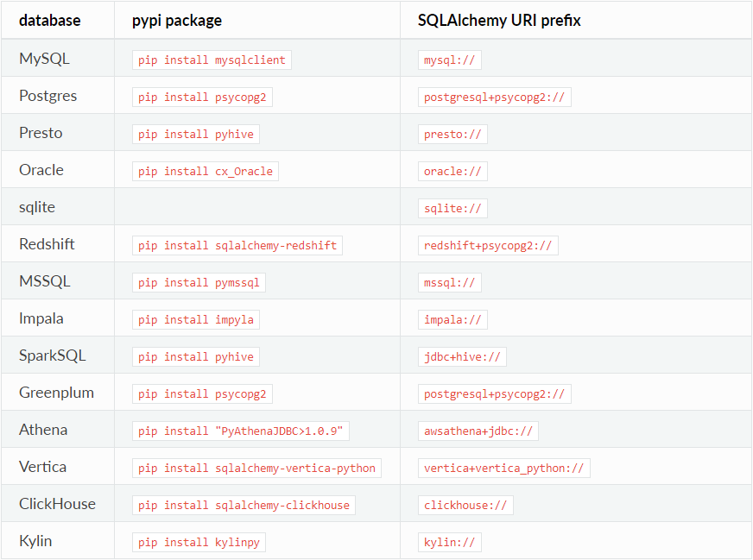Screen dimensions: 753x560
Task: Click the "redshift+psycopg2://" URI prefix
Action: 488,245
